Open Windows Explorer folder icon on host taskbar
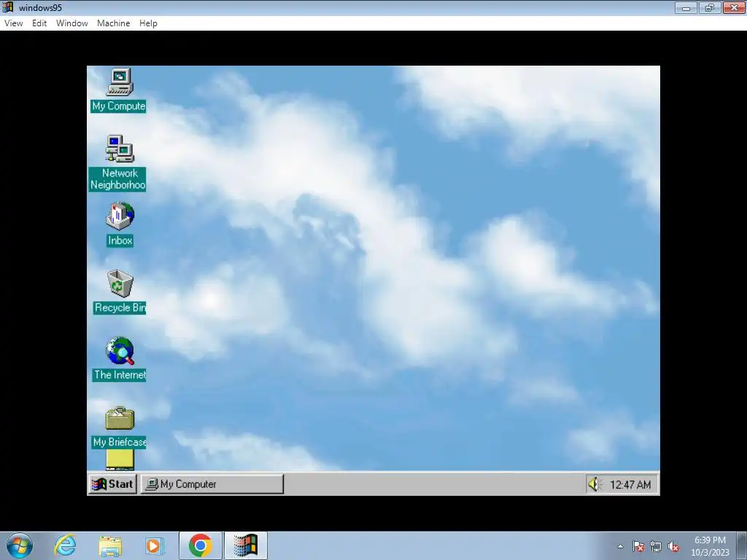Screen dimensions: 747x560 110,545
